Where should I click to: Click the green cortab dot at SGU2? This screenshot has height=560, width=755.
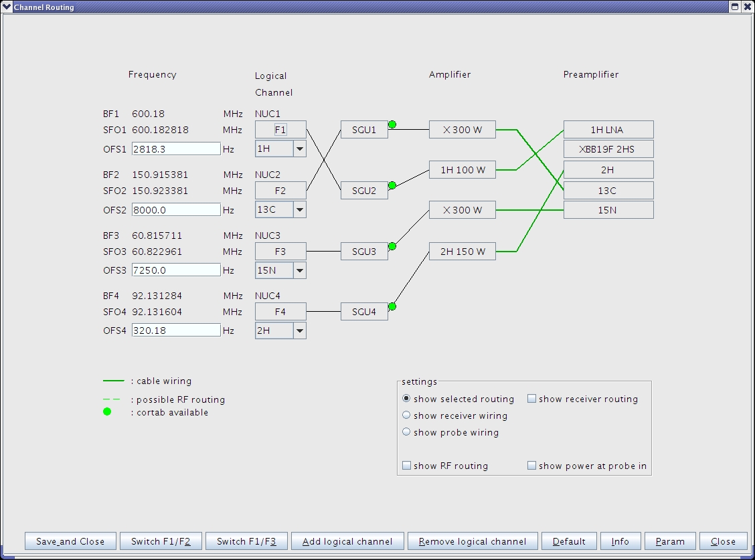coord(392,185)
